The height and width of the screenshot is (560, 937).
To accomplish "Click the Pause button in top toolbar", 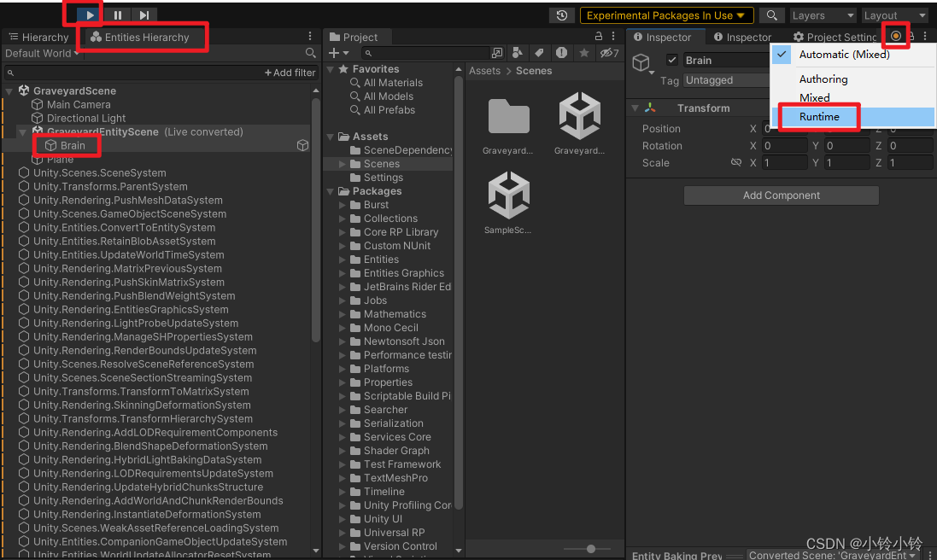I will 118,15.
